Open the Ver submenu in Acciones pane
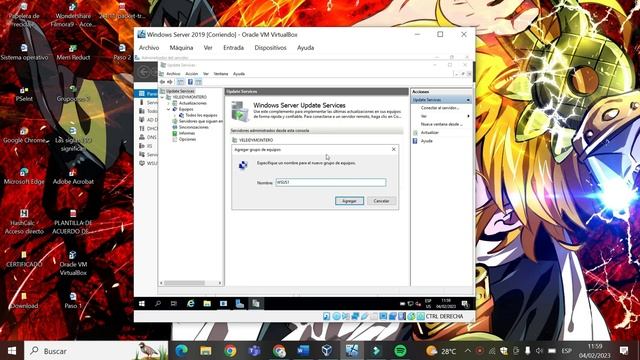This screenshot has height=360, width=640. click(424, 116)
